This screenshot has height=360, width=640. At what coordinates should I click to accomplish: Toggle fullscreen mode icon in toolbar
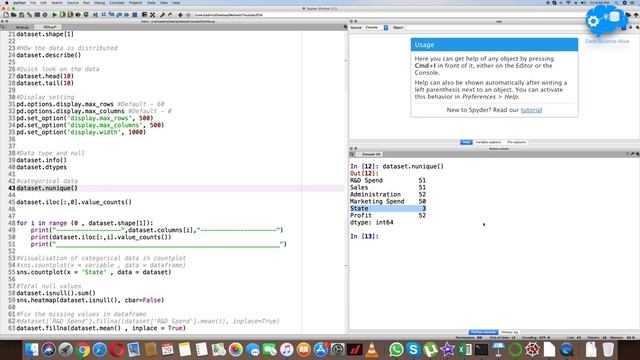click(152, 15)
